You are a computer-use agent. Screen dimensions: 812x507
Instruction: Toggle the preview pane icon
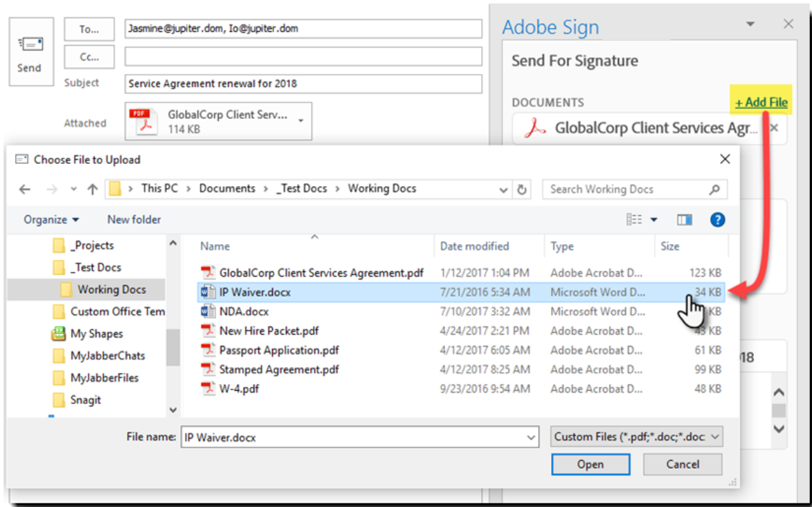pos(685,220)
